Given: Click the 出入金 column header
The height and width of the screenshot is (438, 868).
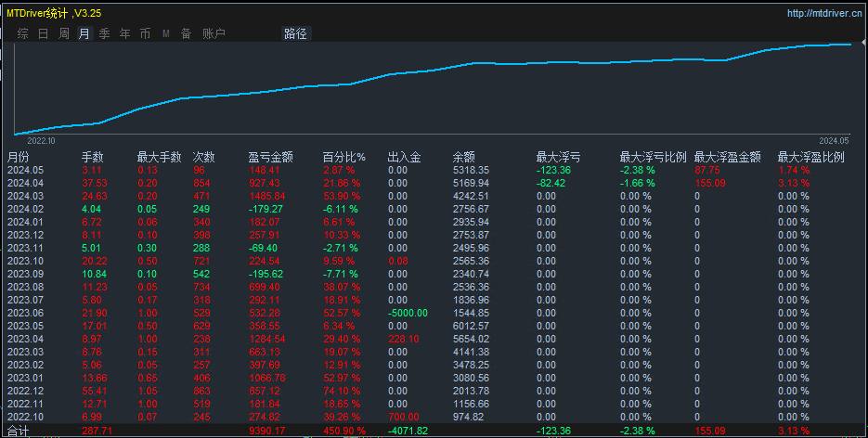Looking at the screenshot, I should click(404, 157).
